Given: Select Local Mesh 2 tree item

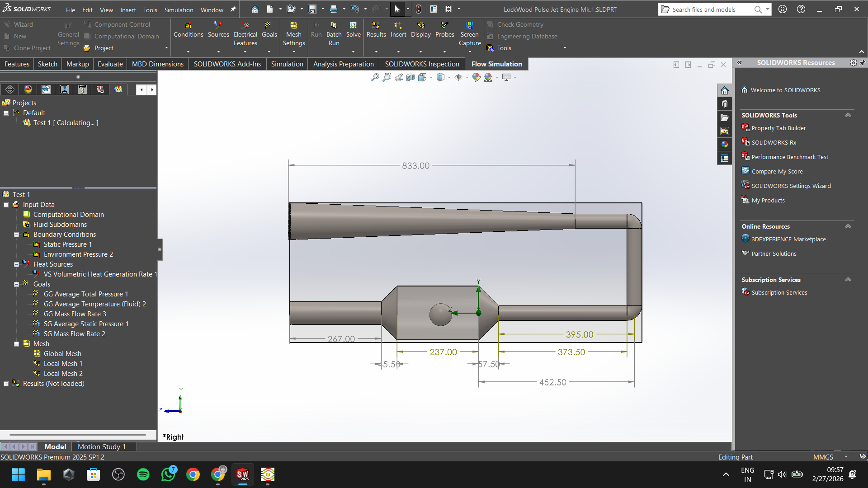Looking at the screenshot, I should [63, 374].
